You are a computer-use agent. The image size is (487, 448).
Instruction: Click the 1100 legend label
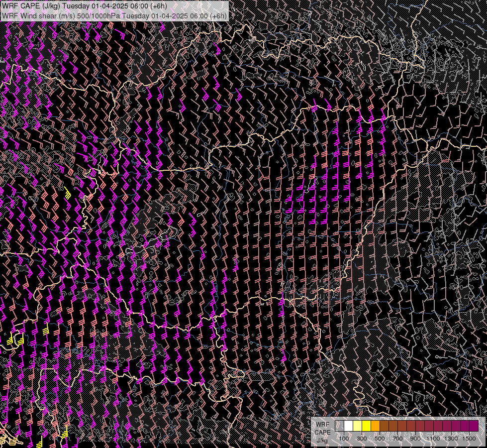coord(433,439)
